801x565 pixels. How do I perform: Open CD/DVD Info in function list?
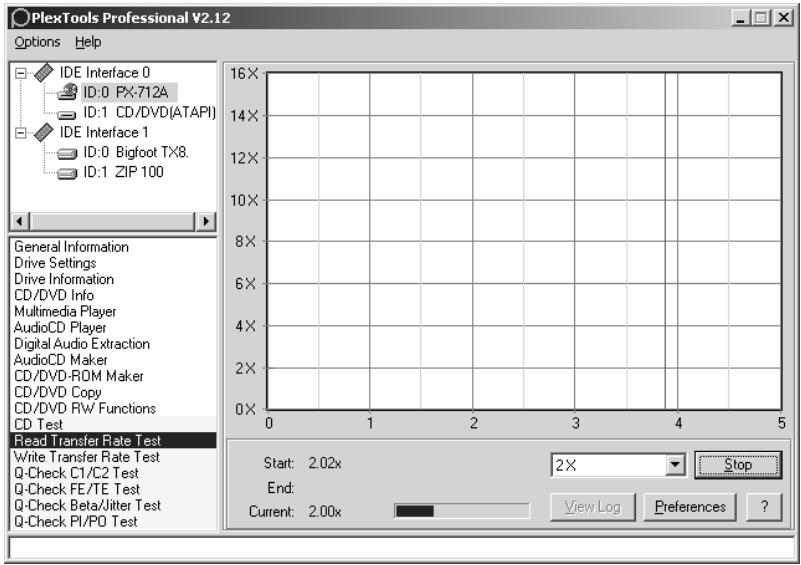coord(54,295)
